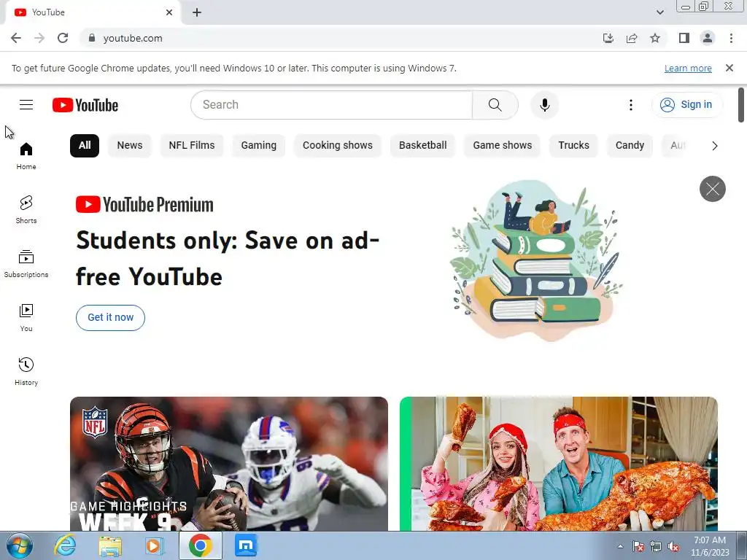Click the share page icon in address bar
The width and height of the screenshot is (747, 560).
coord(632,38)
